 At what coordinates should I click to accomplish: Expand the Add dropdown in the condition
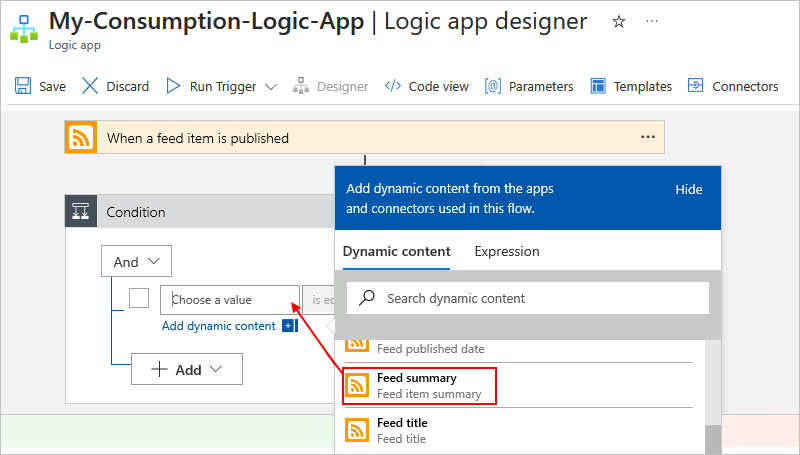(x=186, y=369)
